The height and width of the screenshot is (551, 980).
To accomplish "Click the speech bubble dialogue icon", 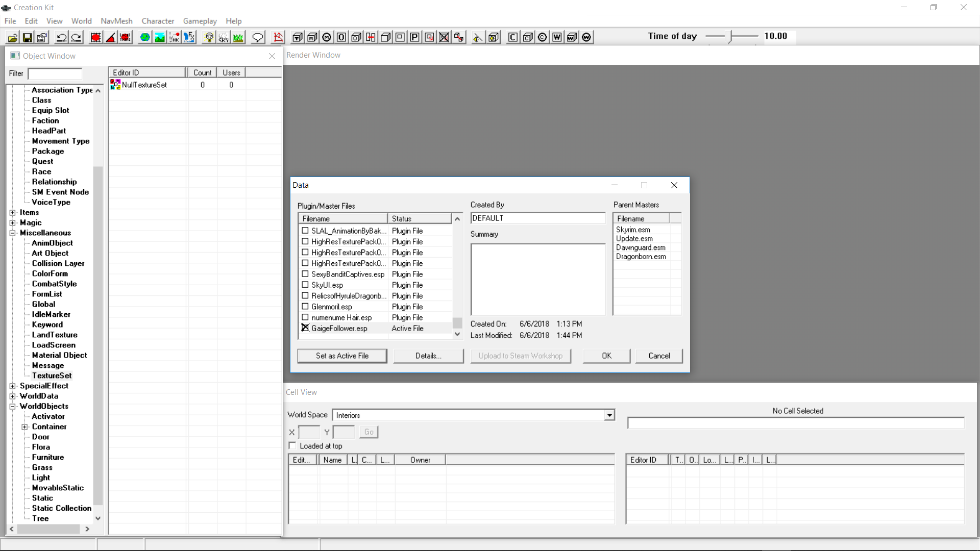I will tap(258, 37).
